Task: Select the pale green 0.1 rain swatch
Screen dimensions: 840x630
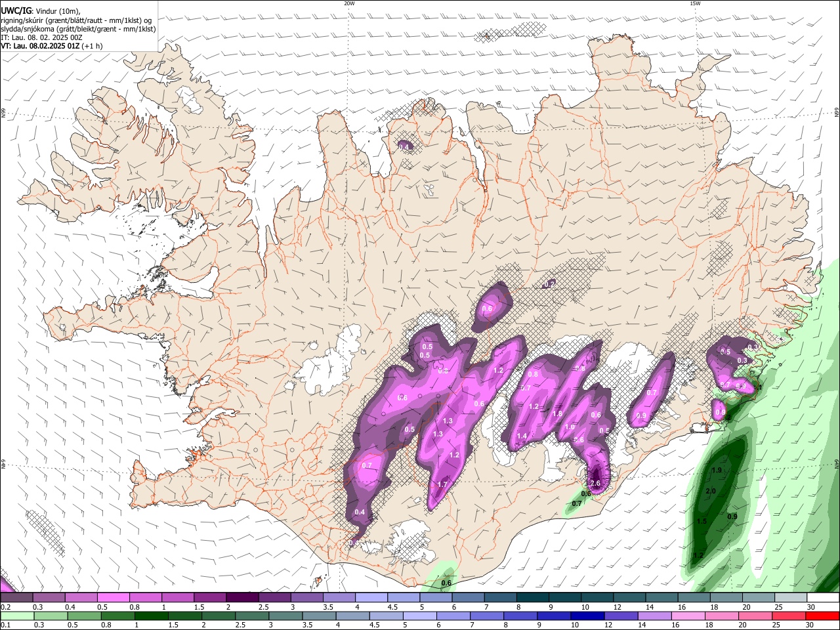Action: pos(17,616)
